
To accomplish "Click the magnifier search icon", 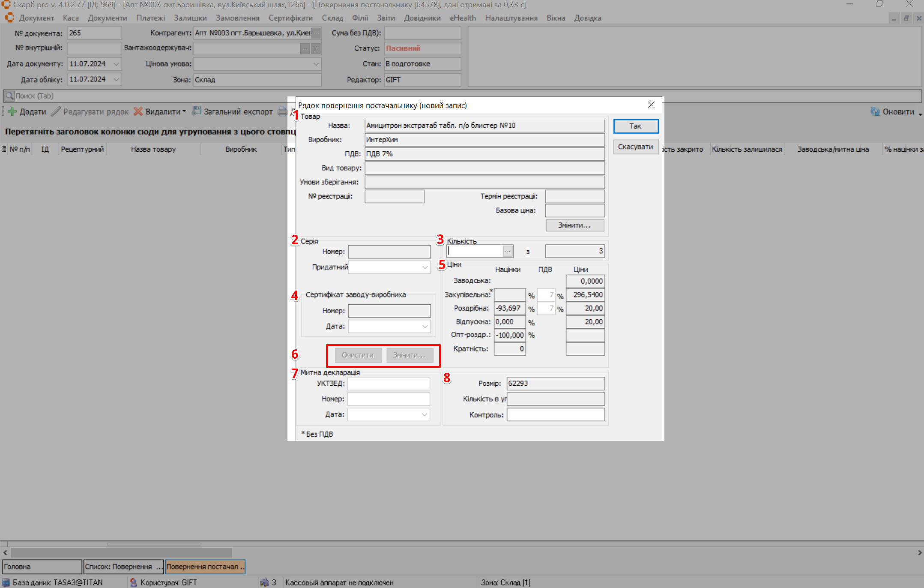I will [x=9, y=96].
